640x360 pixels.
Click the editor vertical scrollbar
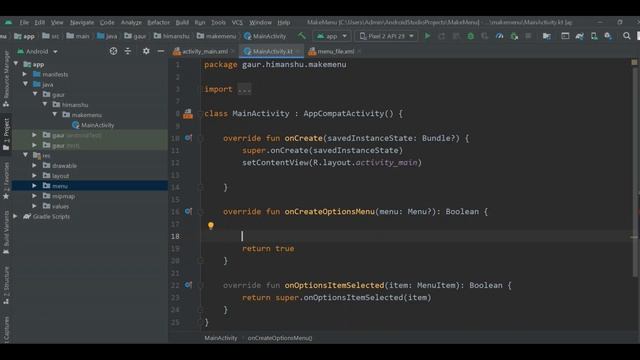(x=634, y=171)
